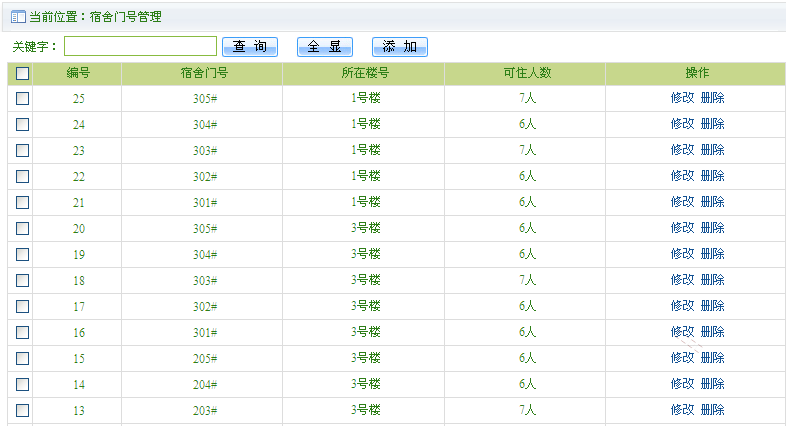Click 删除 on row 14

[x=712, y=384]
